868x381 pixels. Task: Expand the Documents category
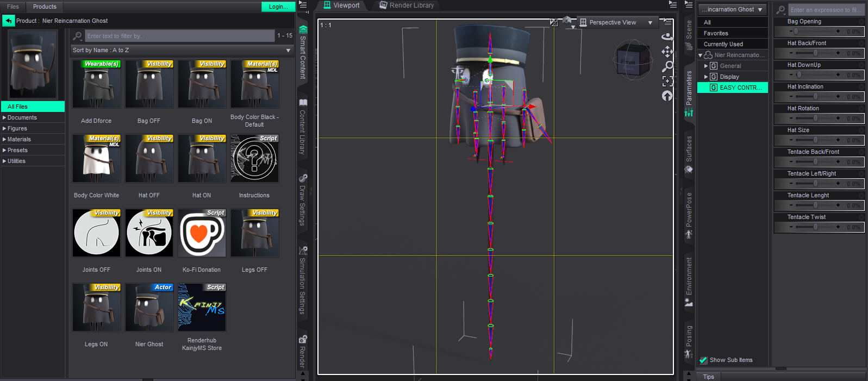[4, 117]
